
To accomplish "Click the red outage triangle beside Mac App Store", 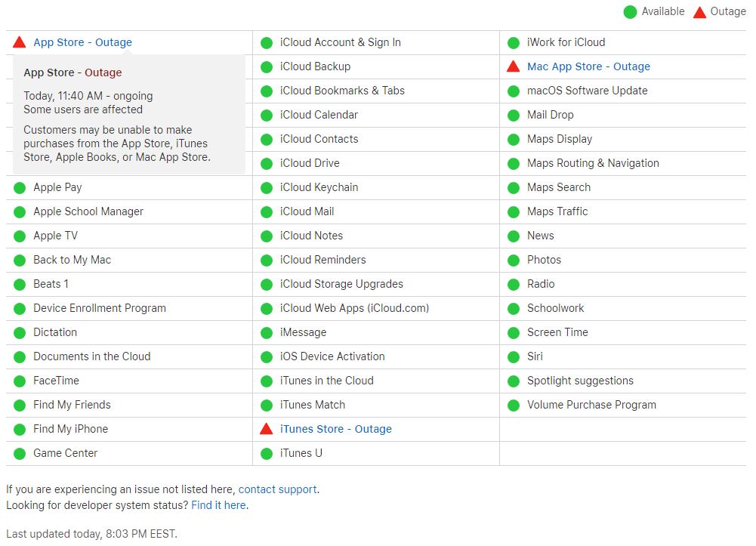I will point(514,66).
